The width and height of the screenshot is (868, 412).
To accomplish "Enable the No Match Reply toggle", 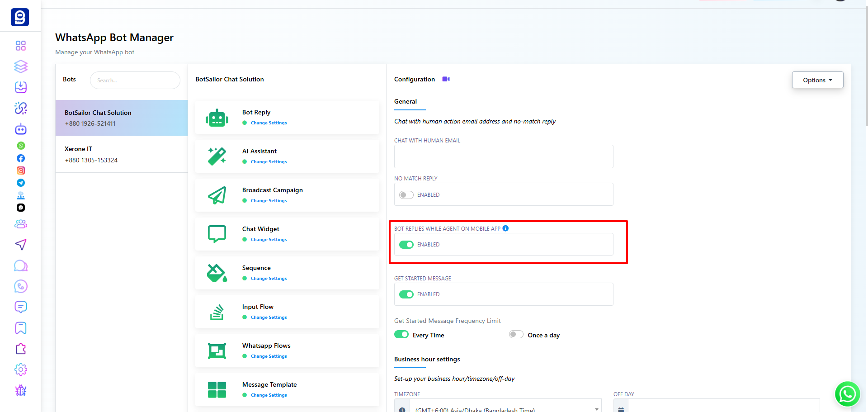I will [x=406, y=195].
